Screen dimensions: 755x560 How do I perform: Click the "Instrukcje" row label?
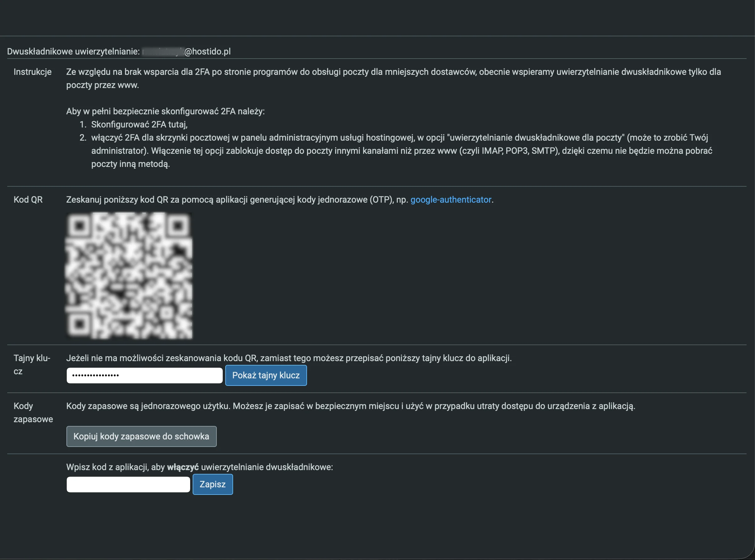33,72
